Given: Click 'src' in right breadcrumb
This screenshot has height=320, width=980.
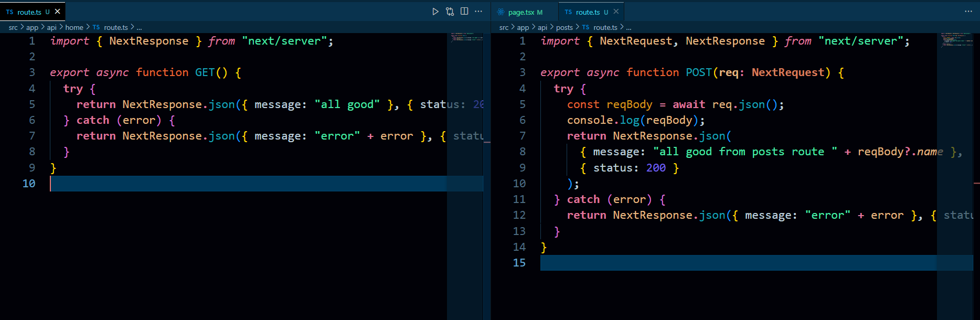Looking at the screenshot, I should tap(504, 27).
